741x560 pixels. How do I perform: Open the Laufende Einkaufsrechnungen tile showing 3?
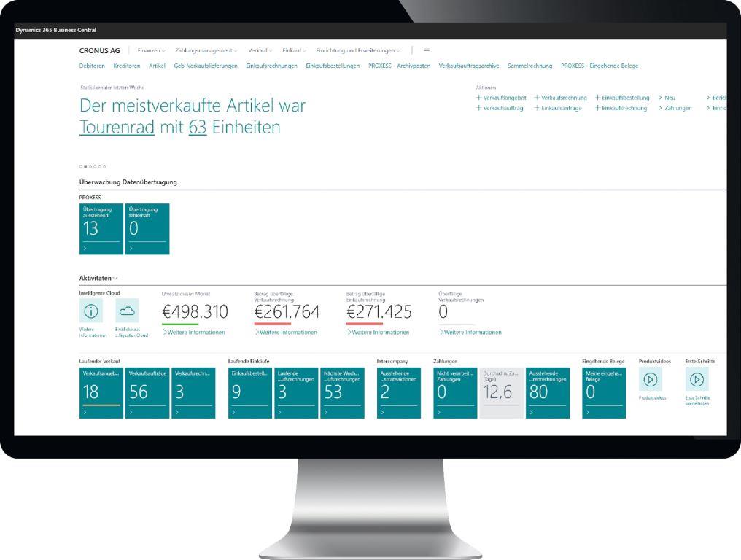(296, 393)
